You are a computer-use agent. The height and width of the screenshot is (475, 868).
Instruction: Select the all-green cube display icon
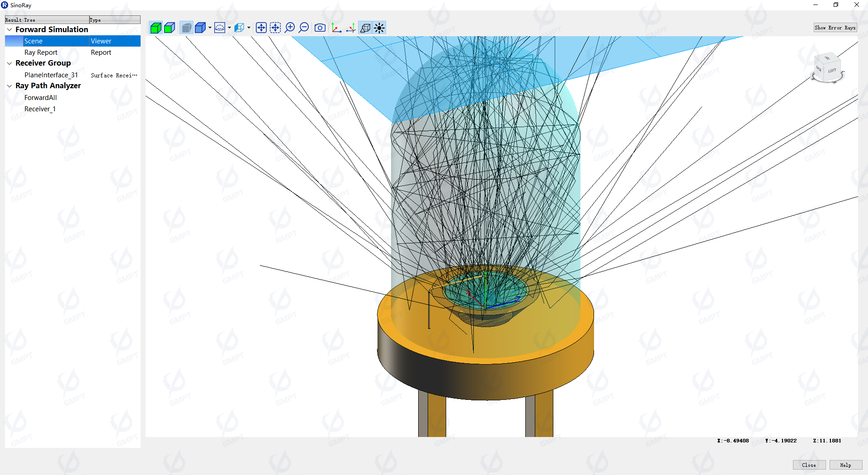(x=156, y=28)
